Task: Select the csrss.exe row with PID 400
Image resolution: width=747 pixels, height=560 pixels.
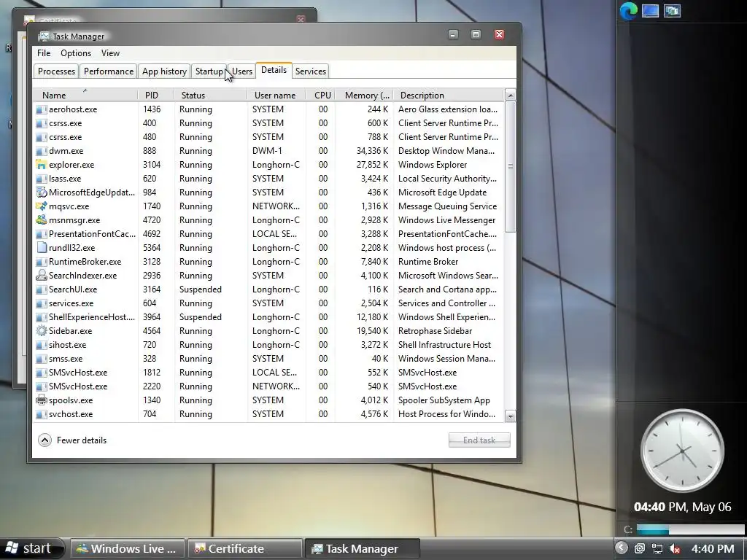Action: pos(268,123)
